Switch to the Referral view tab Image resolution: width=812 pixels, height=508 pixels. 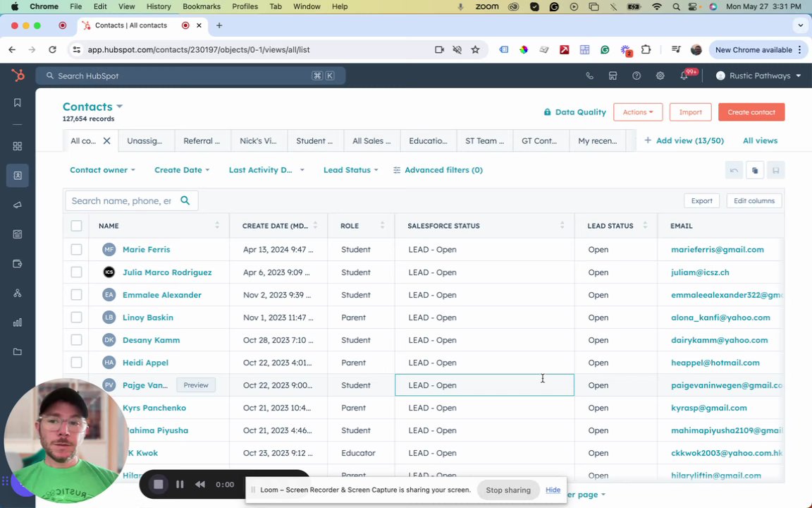[x=202, y=140]
